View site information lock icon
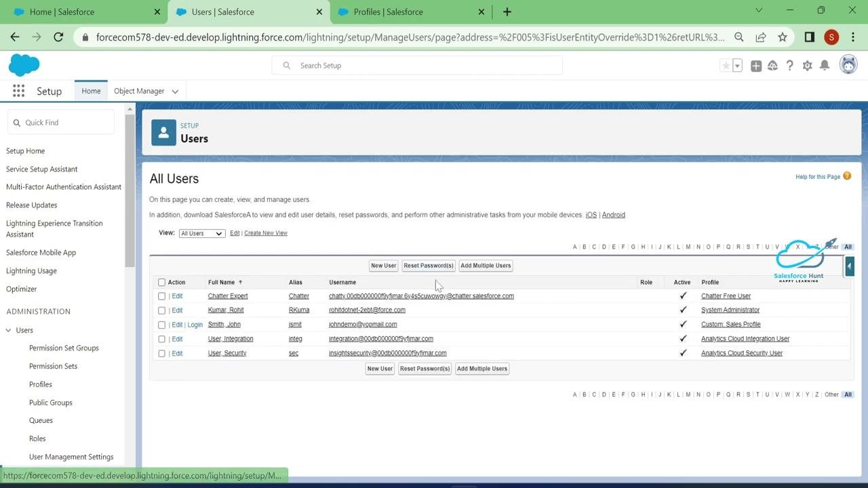The height and width of the screenshot is (488, 868). point(85,37)
